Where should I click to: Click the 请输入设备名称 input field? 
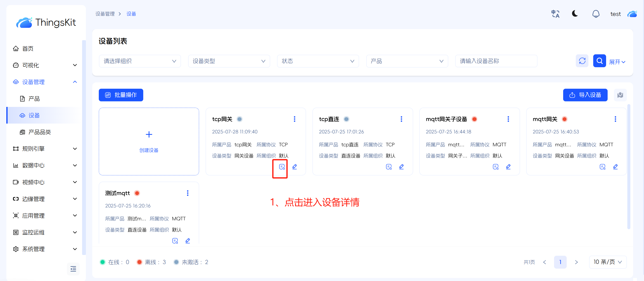[496, 61]
